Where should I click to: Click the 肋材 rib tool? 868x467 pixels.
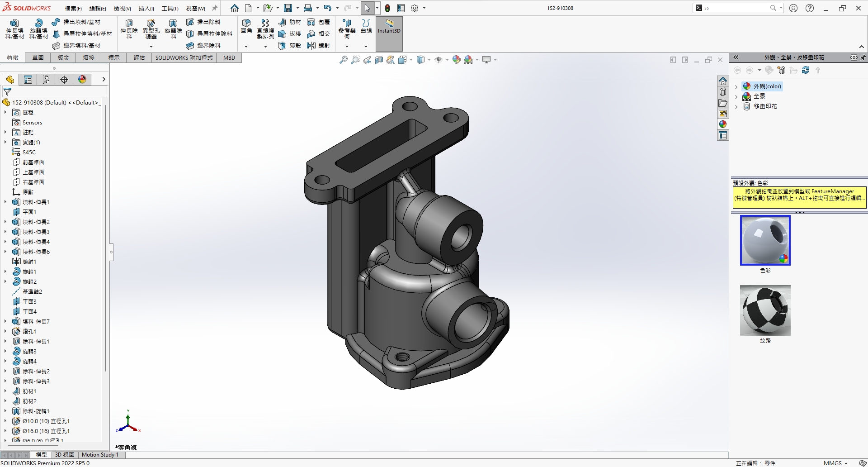[x=290, y=22]
